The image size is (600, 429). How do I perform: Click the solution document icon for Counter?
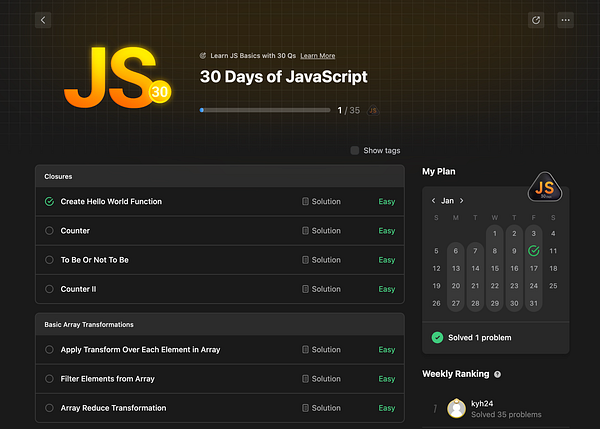tap(305, 230)
